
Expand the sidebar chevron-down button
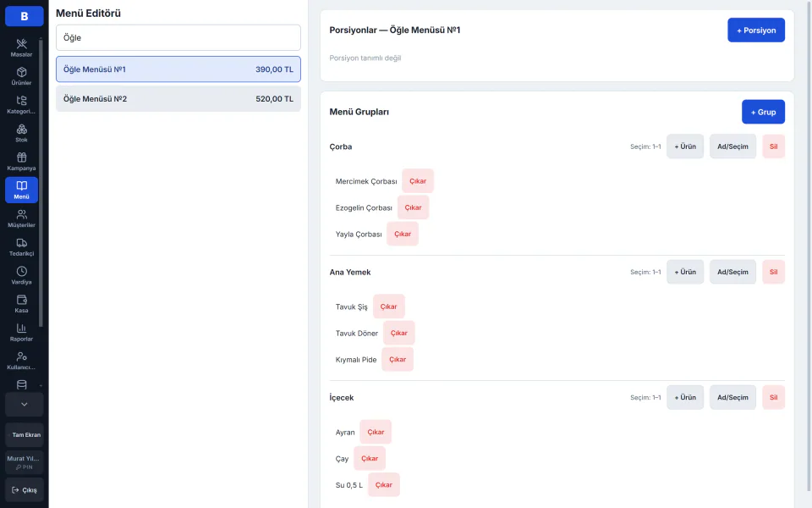tap(24, 405)
